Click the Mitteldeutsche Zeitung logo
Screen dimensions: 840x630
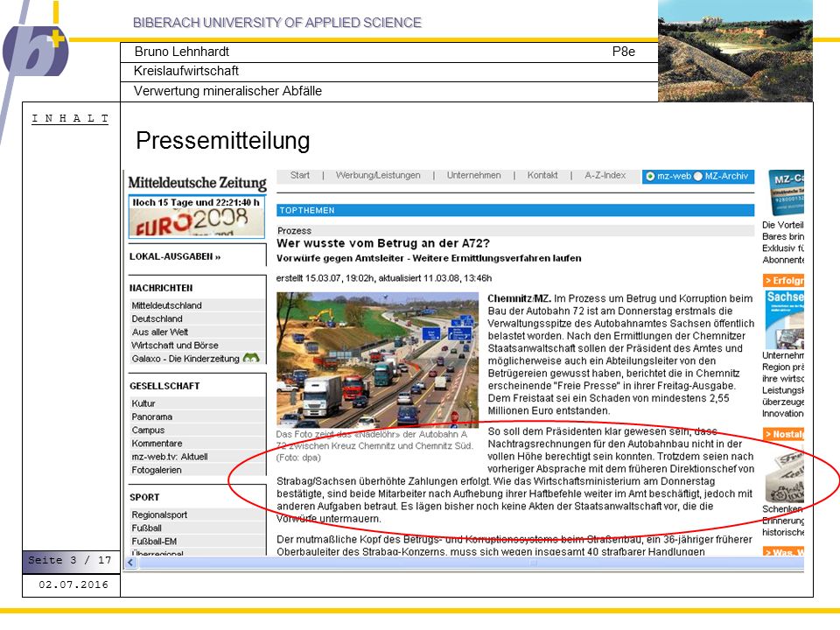click(x=197, y=183)
